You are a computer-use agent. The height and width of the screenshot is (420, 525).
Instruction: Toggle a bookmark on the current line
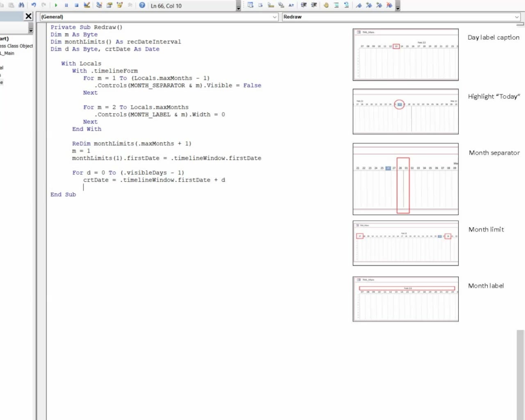click(360, 5)
